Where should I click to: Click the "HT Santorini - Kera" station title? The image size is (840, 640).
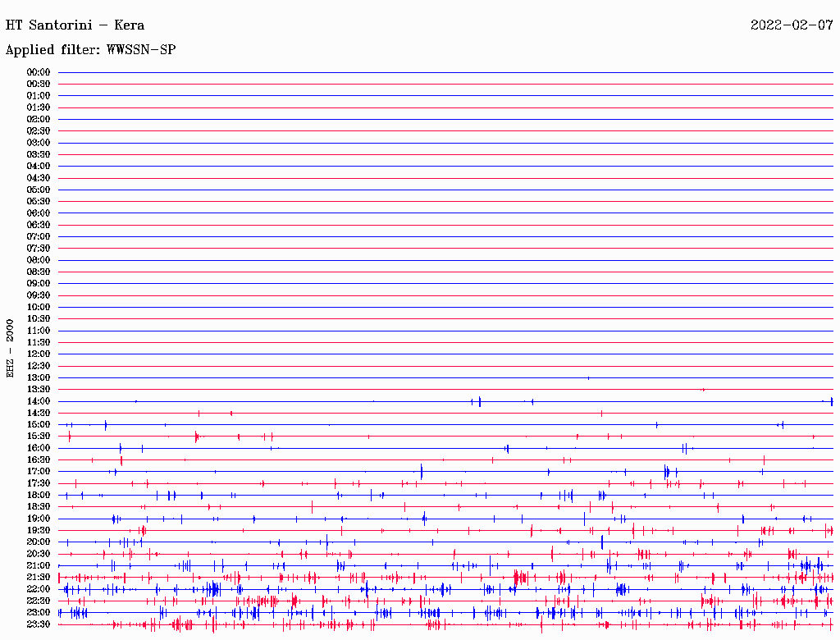(x=75, y=25)
